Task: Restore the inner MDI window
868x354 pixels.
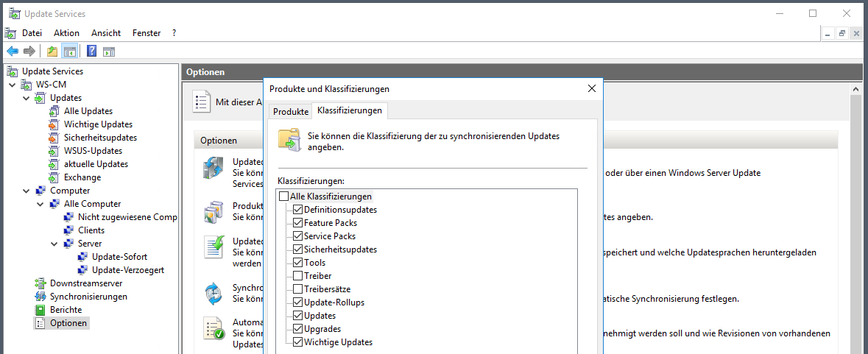Action: coord(842,33)
